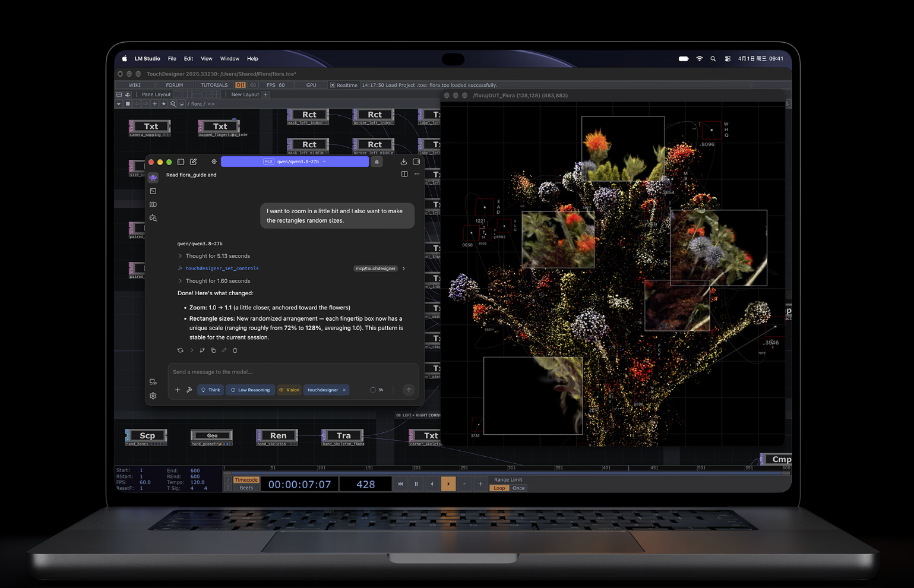Send the message with the arrow button
Screen dimensions: 914x588
point(409,390)
